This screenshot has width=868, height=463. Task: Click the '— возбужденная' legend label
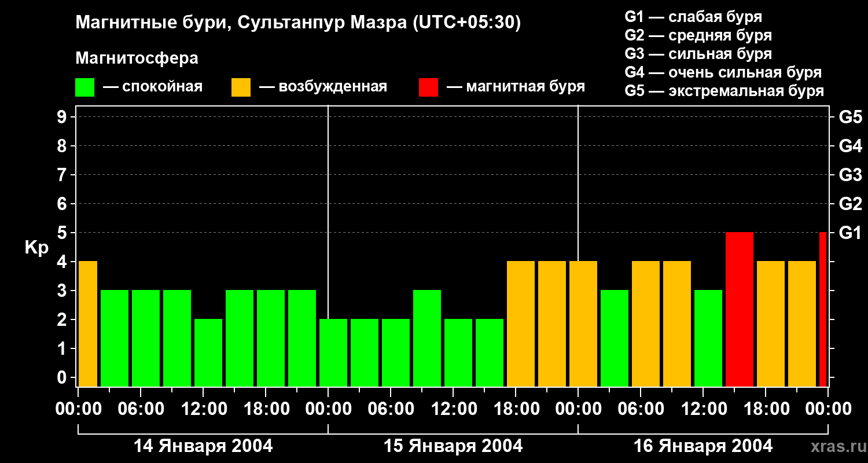(x=323, y=87)
